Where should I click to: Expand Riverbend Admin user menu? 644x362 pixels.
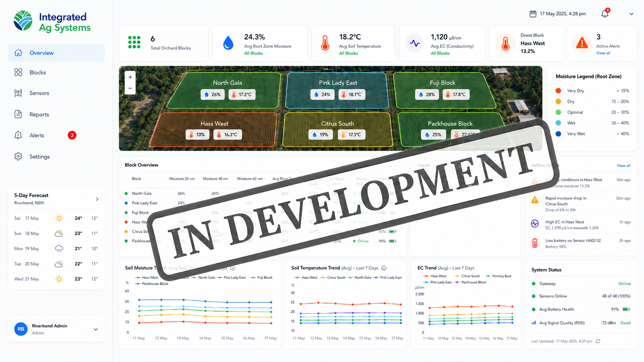[x=96, y=329]
